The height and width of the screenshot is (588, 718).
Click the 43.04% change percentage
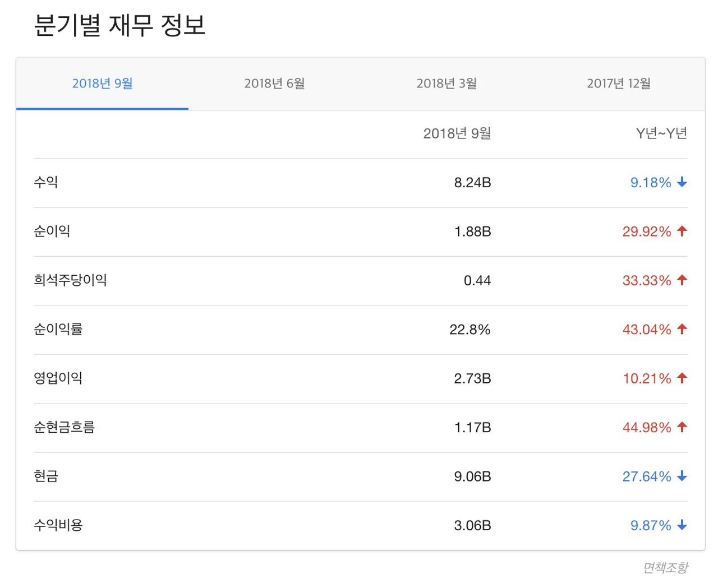coord(647,330)
